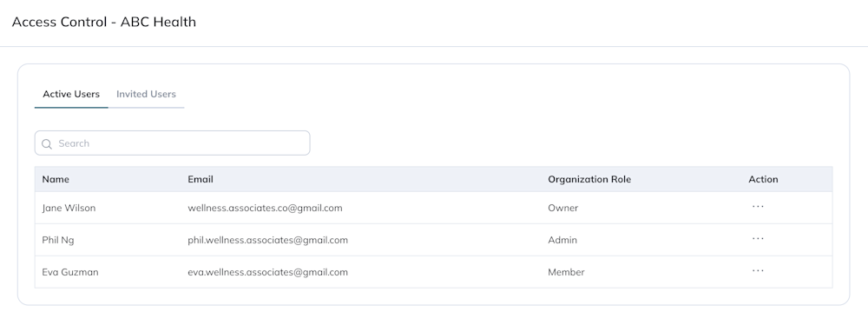Open the actions menu for Phil Ng

758,239
